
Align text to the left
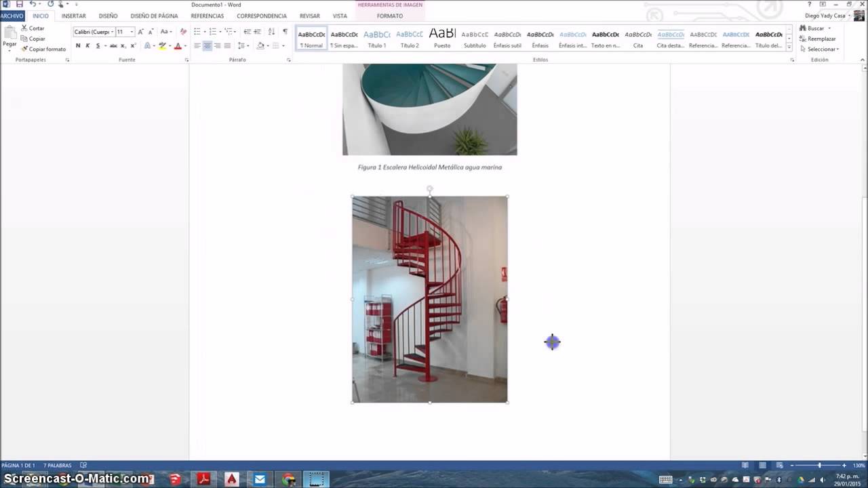[197, 45]
